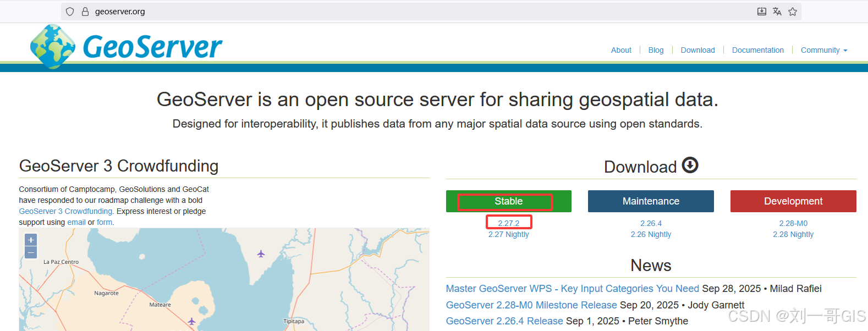The height and width of the screenshot is (331, 868).
Task: Click the Nagarote label on the map
Action: click(106, 293)
